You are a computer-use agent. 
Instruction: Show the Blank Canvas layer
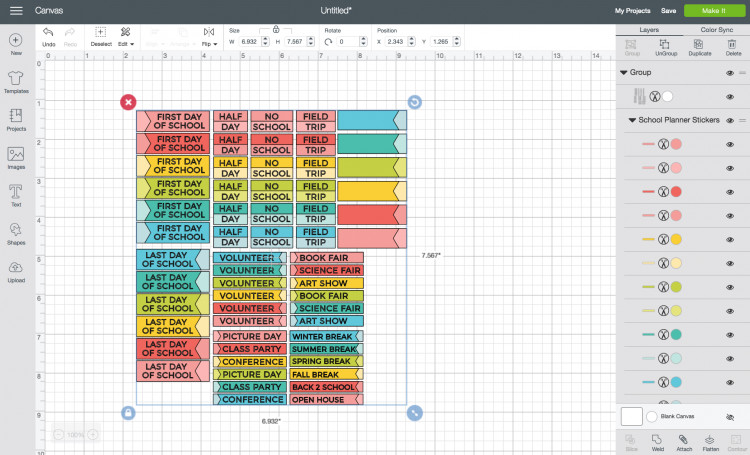pos(730,417)
